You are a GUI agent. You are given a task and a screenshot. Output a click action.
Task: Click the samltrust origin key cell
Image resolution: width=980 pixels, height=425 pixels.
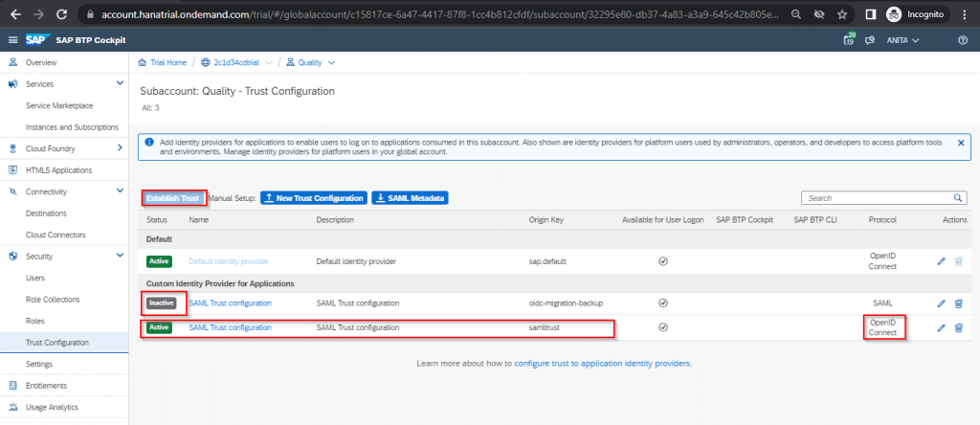545,326
